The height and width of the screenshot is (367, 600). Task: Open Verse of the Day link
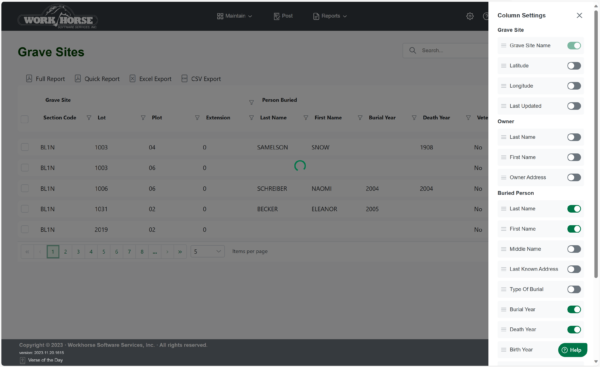(x=45, y=360)
